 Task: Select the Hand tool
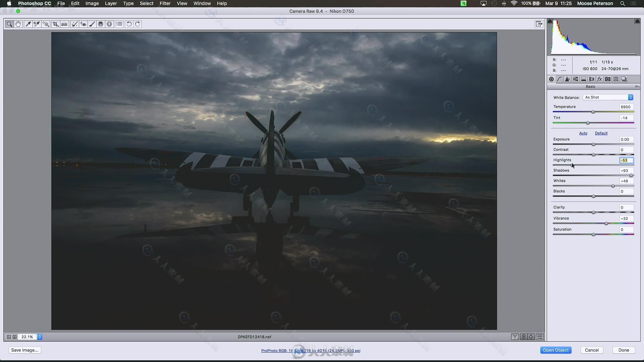18,24
